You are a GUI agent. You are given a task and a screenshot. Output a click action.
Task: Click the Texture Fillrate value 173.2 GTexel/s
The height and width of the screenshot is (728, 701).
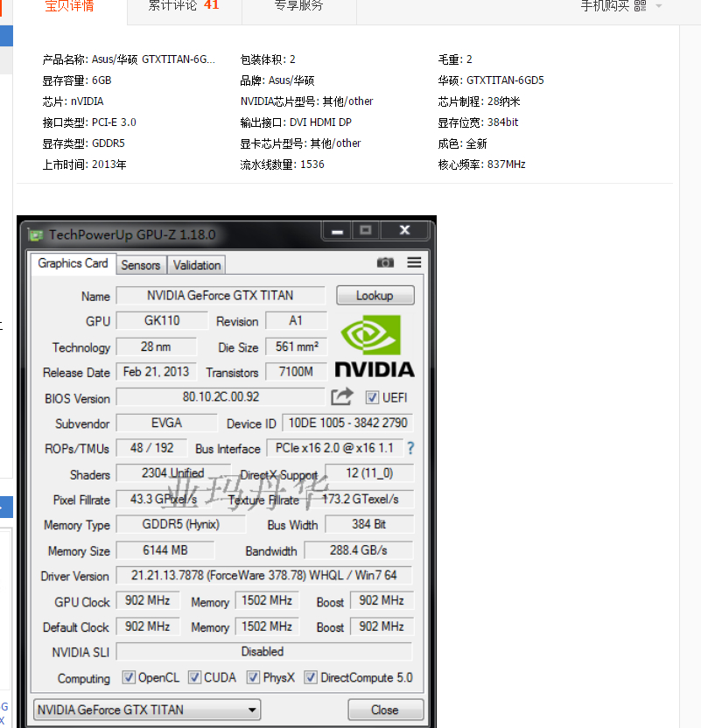pos(361,499)
